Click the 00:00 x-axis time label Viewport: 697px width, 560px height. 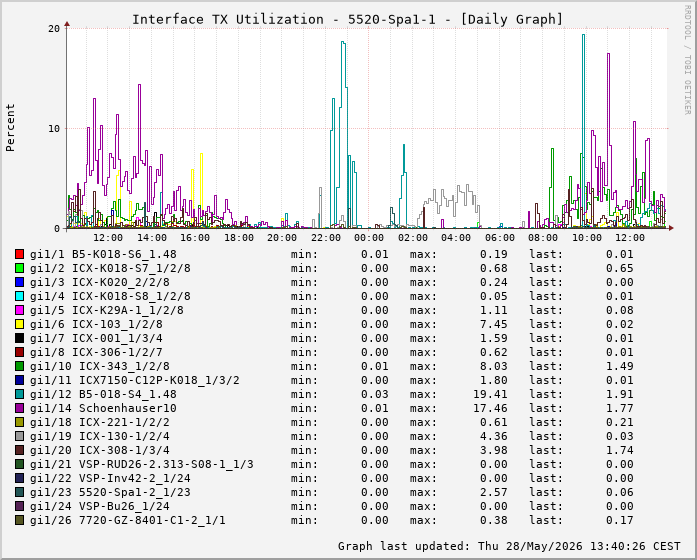click(x=369, y=238)
